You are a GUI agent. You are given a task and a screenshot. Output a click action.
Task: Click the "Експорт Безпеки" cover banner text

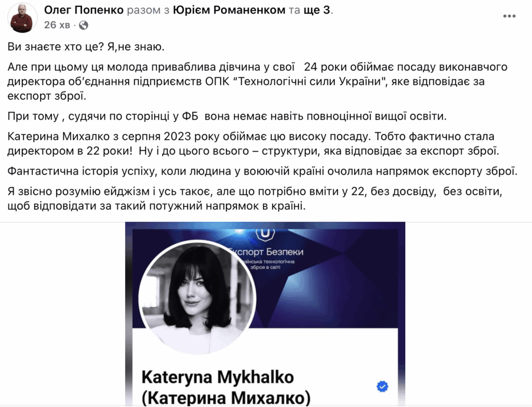click(267, 252)
